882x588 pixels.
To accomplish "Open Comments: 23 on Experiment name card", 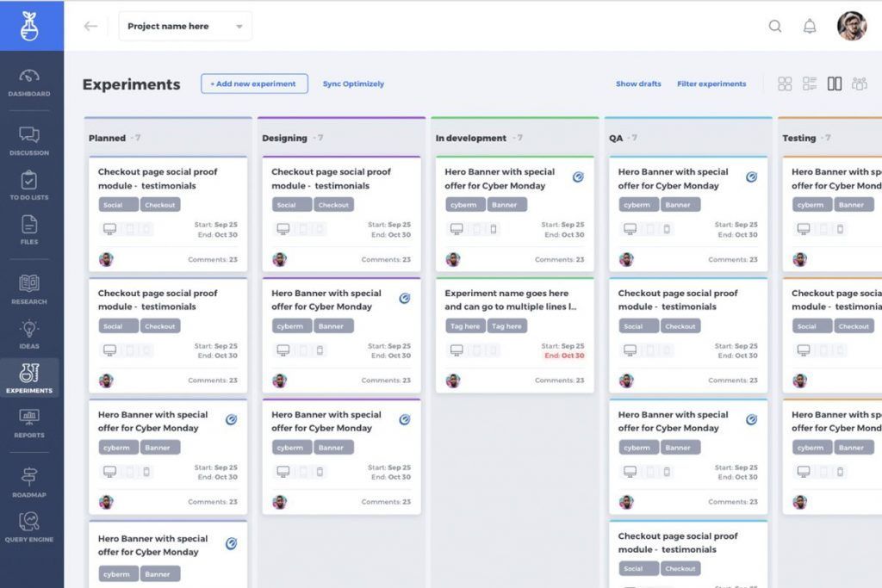I will pyautogui.click(x=559, y=381).
